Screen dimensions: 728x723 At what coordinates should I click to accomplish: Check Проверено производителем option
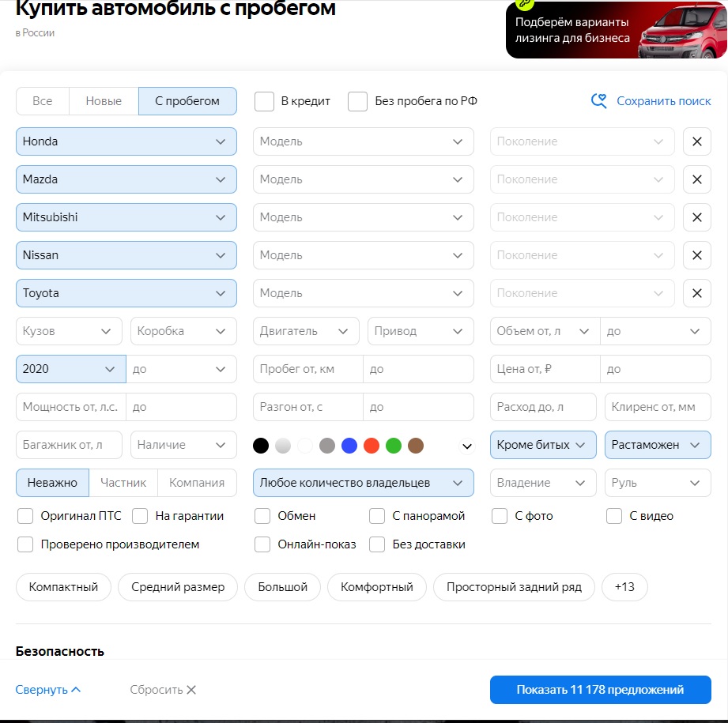click(x=25, y=544)
